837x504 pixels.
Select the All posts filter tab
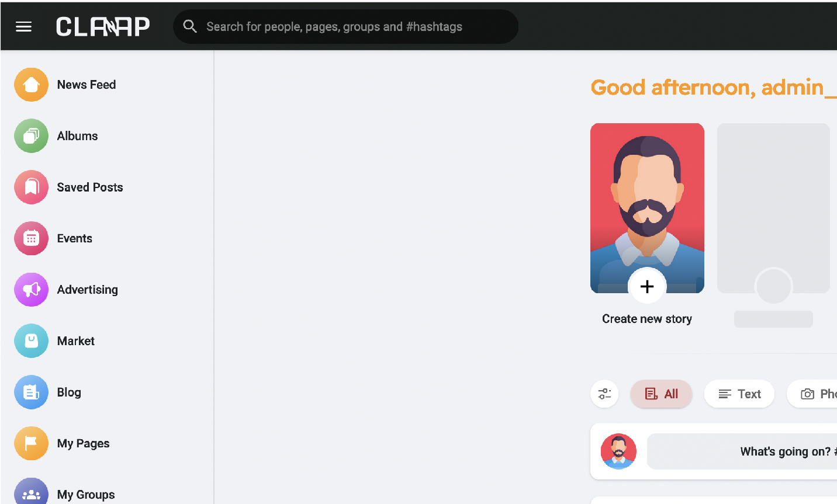661,394
